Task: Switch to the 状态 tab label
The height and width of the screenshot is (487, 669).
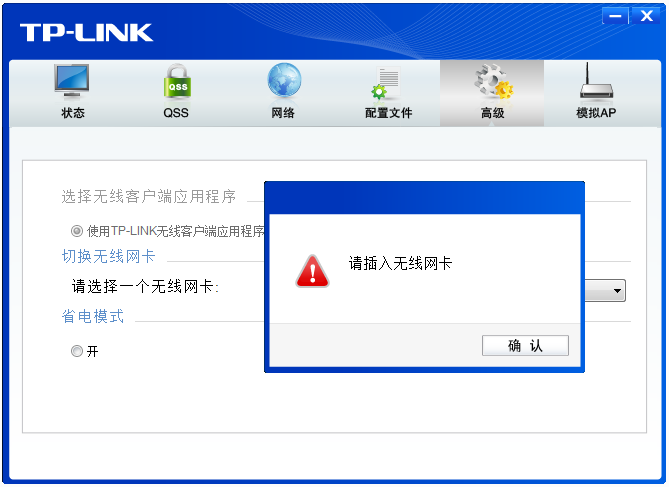Action: click(x=73, y=113)
